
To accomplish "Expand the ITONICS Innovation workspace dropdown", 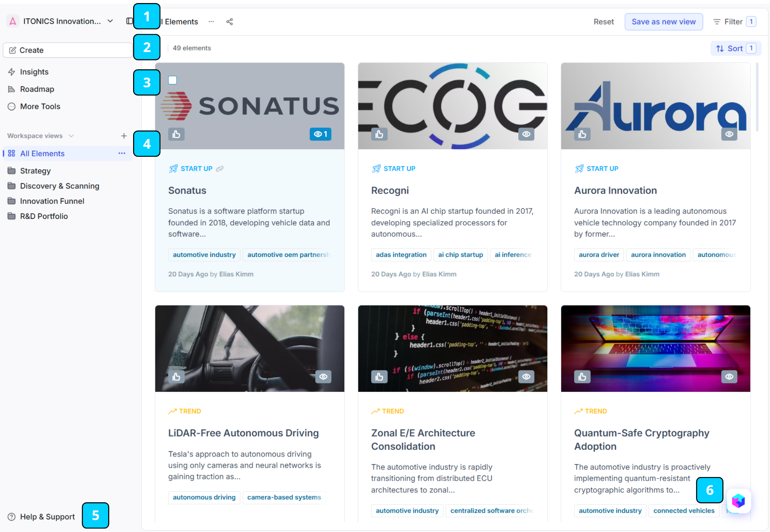I will coord(110,21).
